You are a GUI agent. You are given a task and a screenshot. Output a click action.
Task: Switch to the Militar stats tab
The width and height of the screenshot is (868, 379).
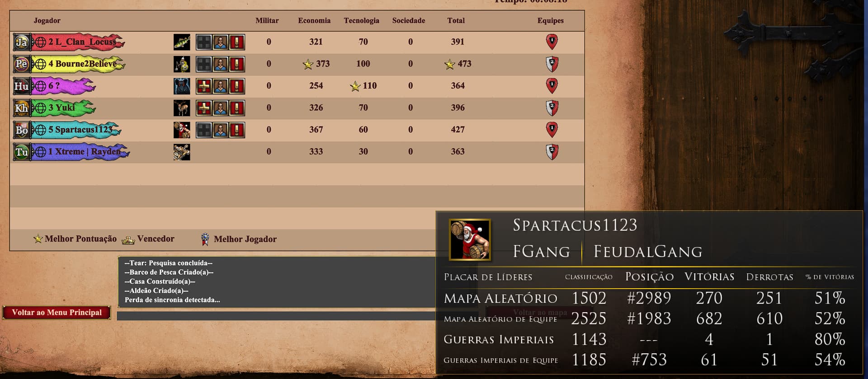[x=267, y=20]
